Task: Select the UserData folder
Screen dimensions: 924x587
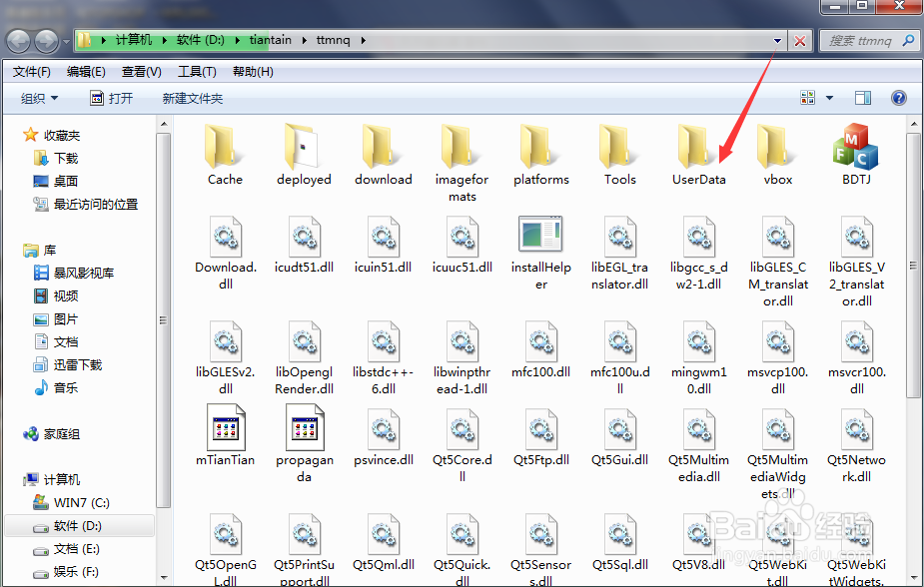Action: point(699,156)
